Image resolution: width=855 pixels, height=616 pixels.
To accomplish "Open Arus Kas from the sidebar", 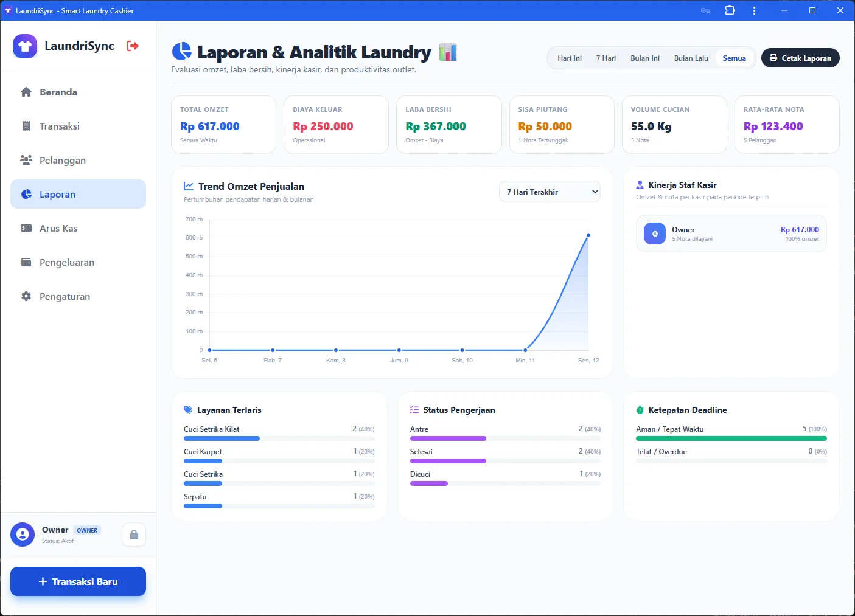I will pyautogui.click(x=78, y=229).
